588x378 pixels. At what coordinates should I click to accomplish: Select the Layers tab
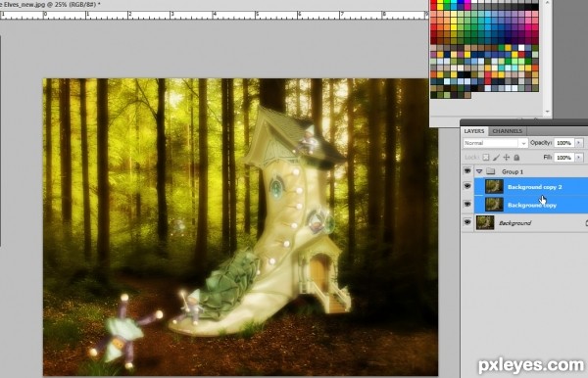474,131
